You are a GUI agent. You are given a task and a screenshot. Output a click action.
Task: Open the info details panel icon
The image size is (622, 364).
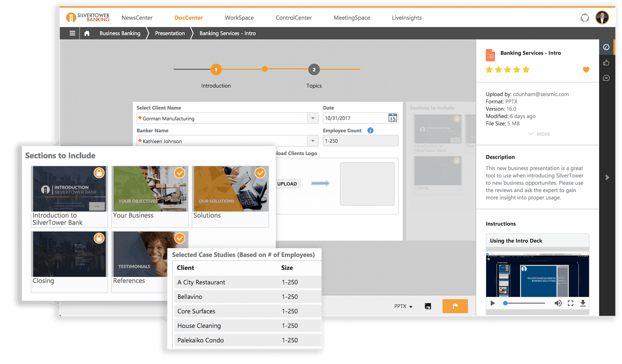606,47
